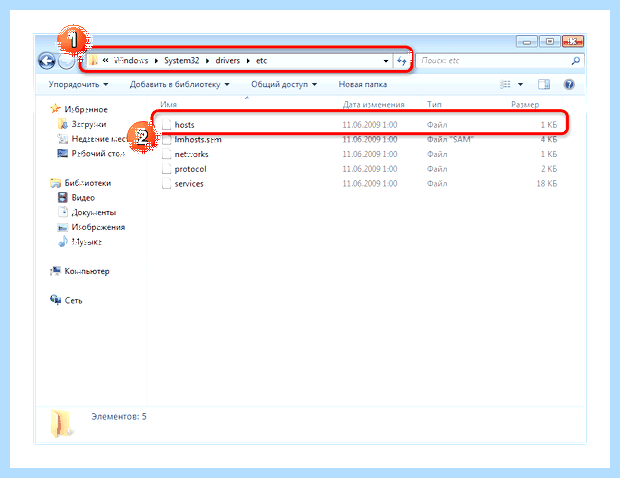Viewport: 620px width, 478px height.
Task: Sort by the Тип column header
Action: (x=434, y=104)
